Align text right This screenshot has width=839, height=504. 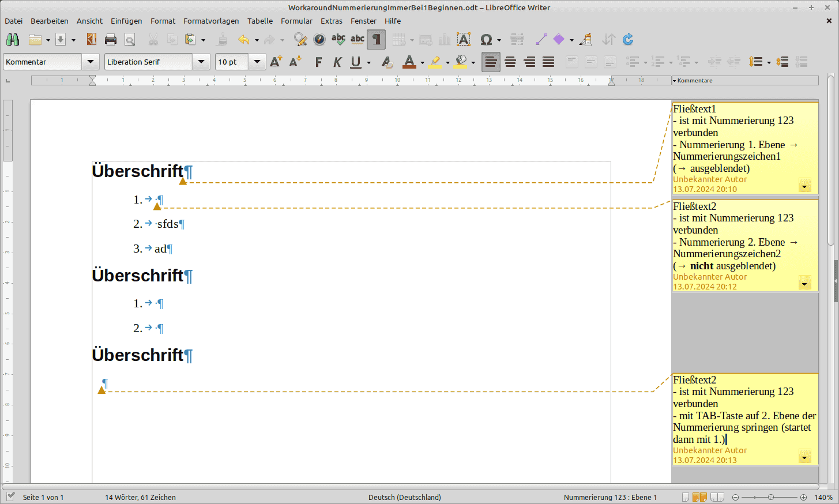point(529,62)
